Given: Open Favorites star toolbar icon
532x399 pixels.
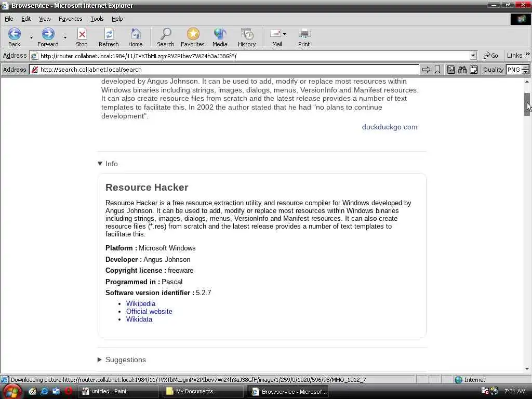Looking at the screenshot, I should pyautogui.click(x=193, y=34).
